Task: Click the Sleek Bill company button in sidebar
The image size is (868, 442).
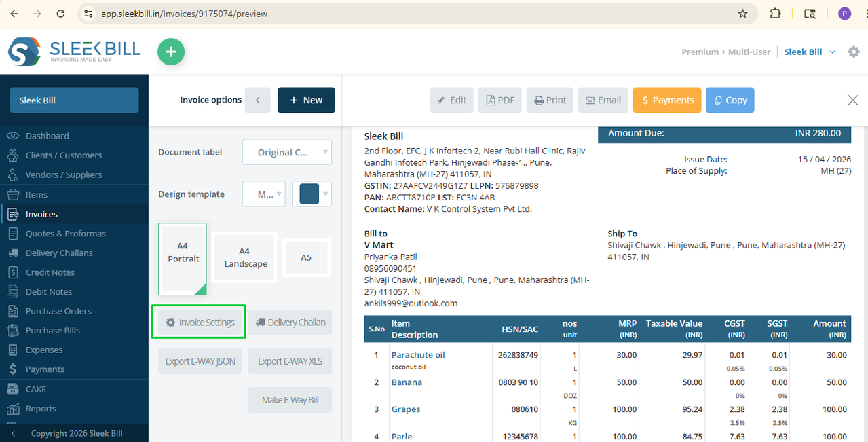Action: [74, 100]
